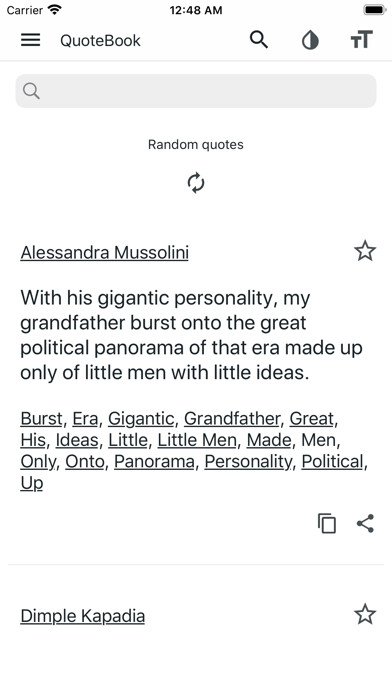Refresh the random quotes

pos(196,183)
